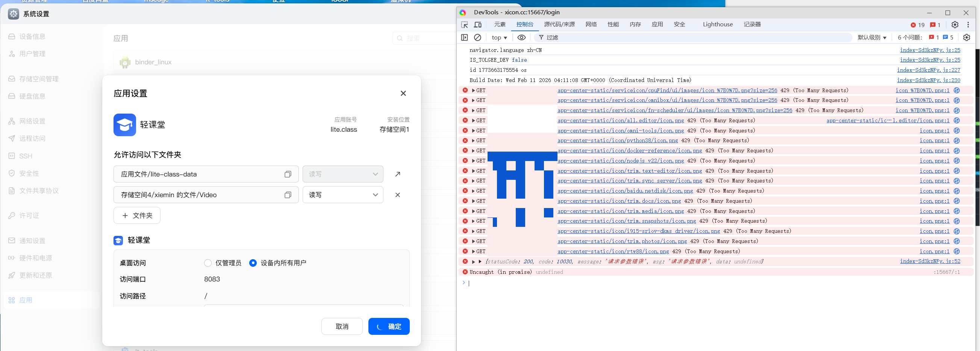980x351 pixels.
Task: Open 设备信息 in the settings sidebar
Action: click(32, 36)
